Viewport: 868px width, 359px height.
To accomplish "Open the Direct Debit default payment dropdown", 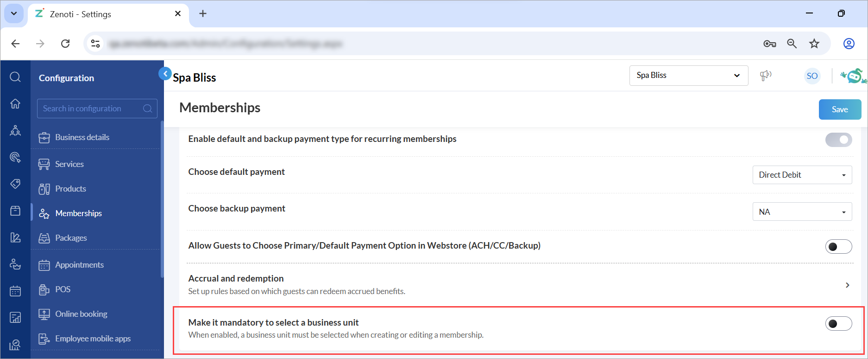I will point(802,175).
